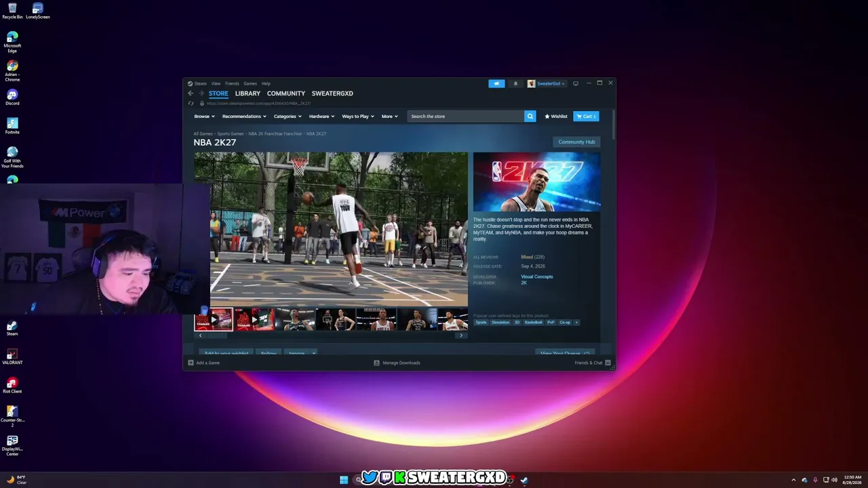Show hidden system tray icons

793,480
